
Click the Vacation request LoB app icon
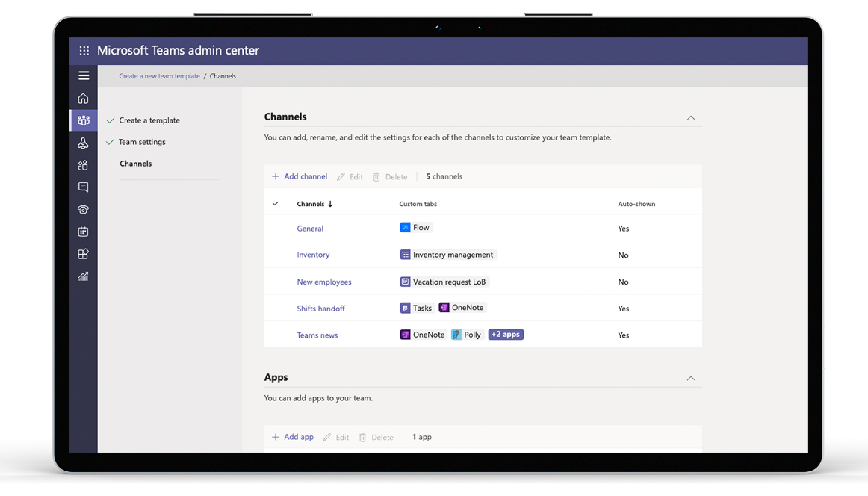tap(405, 282)
